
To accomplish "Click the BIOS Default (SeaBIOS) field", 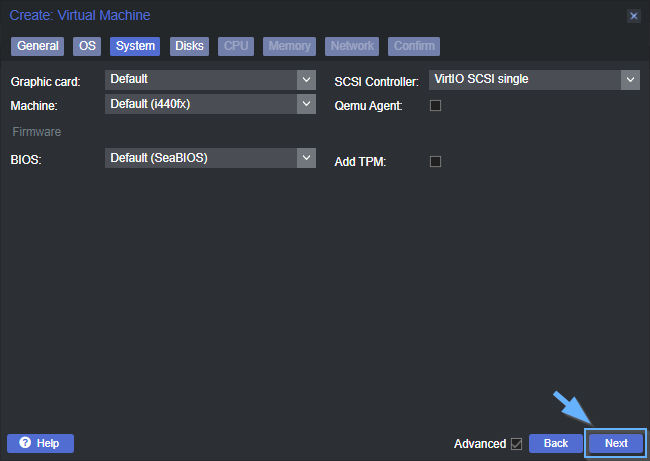I will pyautogui.click(x=200, y=158).
